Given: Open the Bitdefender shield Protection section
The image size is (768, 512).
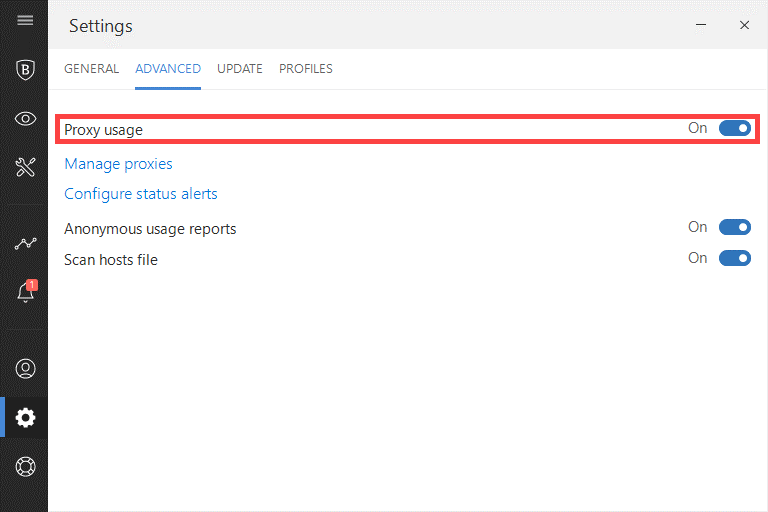Looking at the screenshot, I should tap(25, 70).
